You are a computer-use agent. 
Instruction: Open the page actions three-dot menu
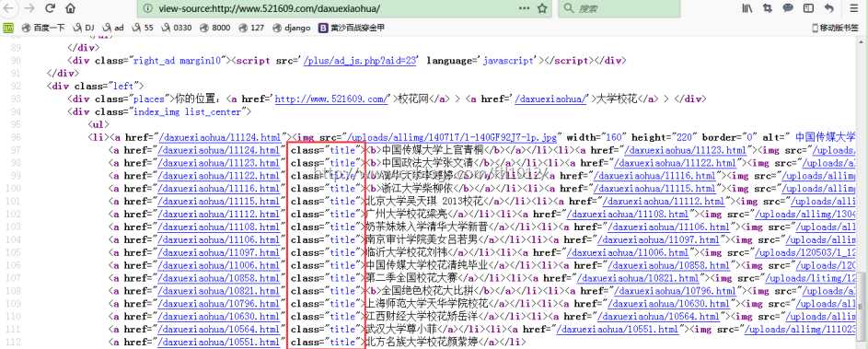click(x=525, y=8)
